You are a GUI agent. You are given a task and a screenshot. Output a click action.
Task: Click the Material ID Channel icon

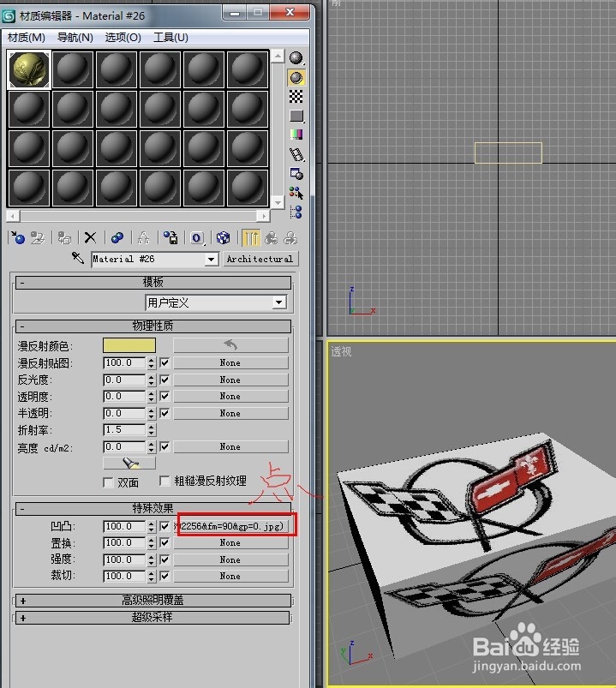[197, 238]
